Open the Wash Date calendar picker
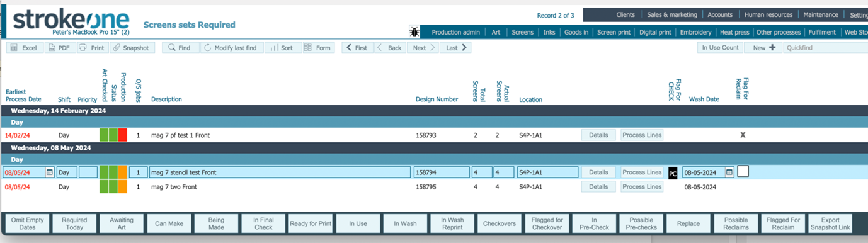This screenshot has height=243, width=868. pyautogui.click(x=729, y=172)
